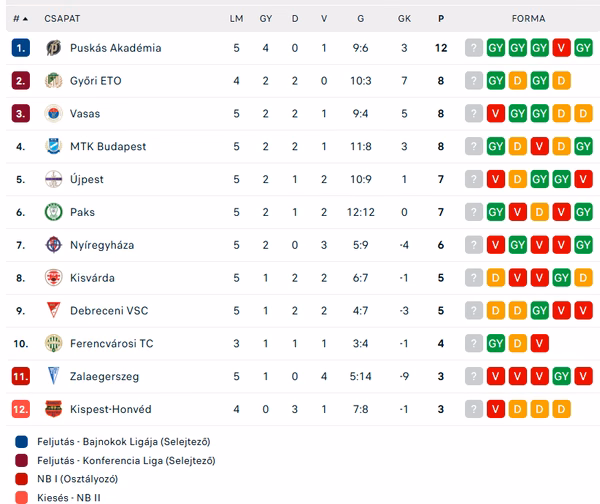Click Puskás Akadémia's red V form result

pyautogui.click(x=561, y=48)
